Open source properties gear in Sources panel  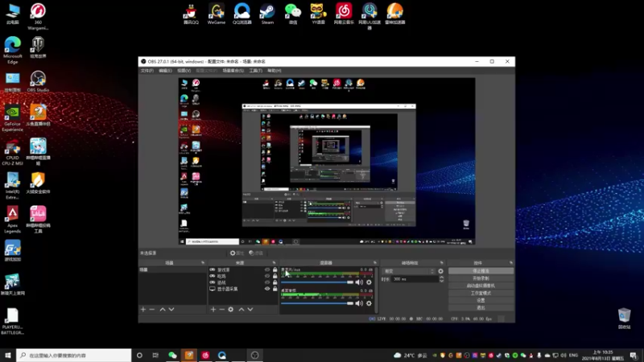point(231,309)
